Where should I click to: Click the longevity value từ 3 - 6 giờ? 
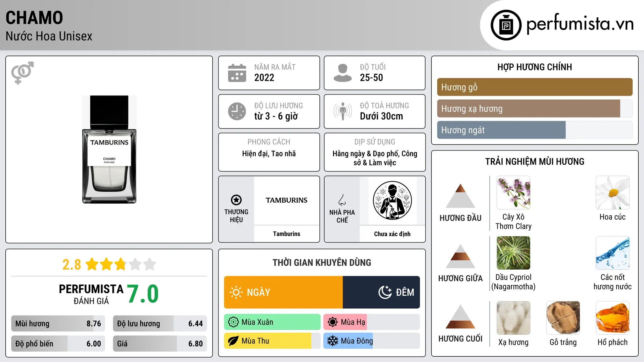pos(276,116)
